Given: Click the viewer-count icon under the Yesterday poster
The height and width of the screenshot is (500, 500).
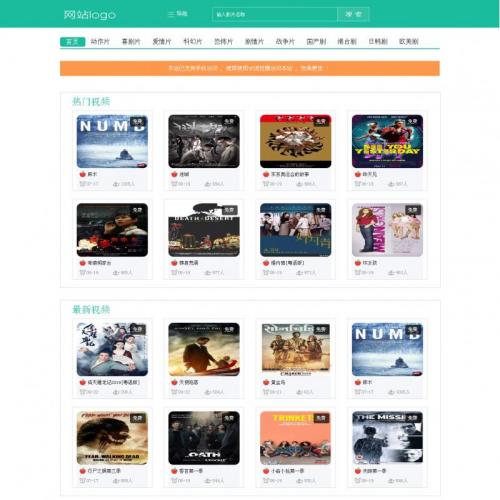Looking at the screenshot, I should (x=391, y=184).
